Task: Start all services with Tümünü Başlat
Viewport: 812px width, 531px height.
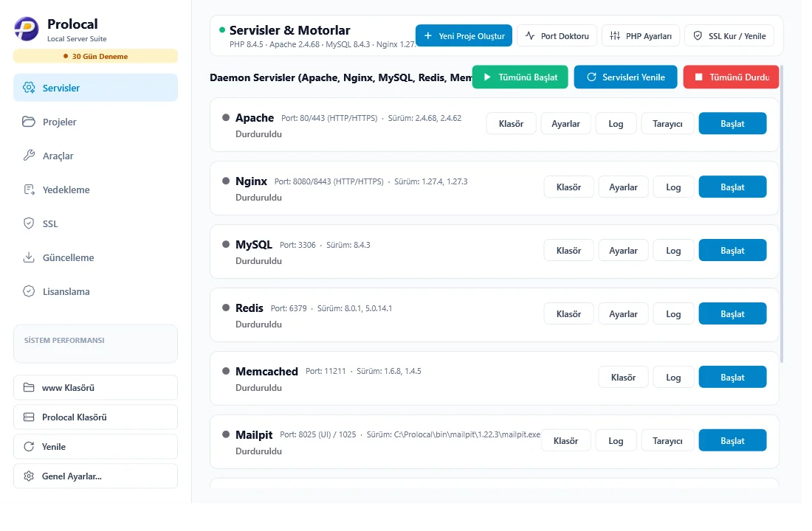Action: coord(520,77)
